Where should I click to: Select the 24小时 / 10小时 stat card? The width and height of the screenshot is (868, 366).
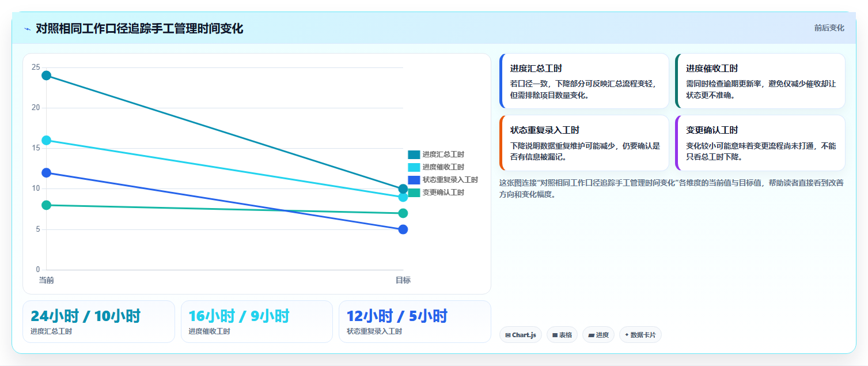(98, 322)
